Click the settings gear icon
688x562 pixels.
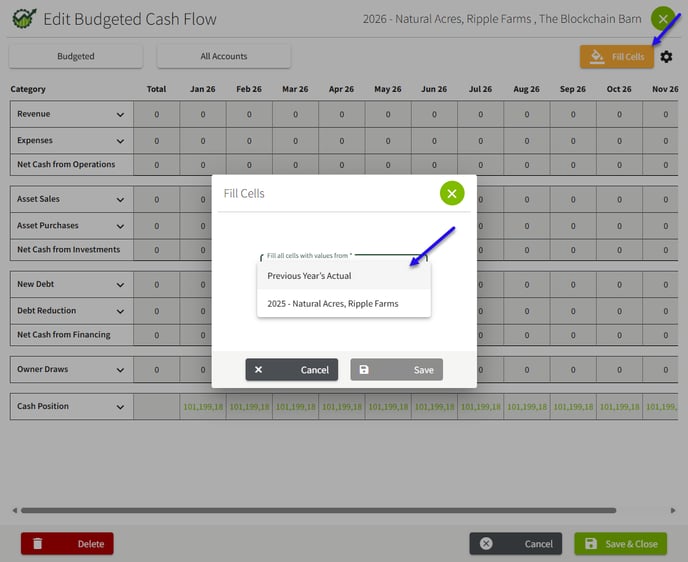(x=667, y=57)
